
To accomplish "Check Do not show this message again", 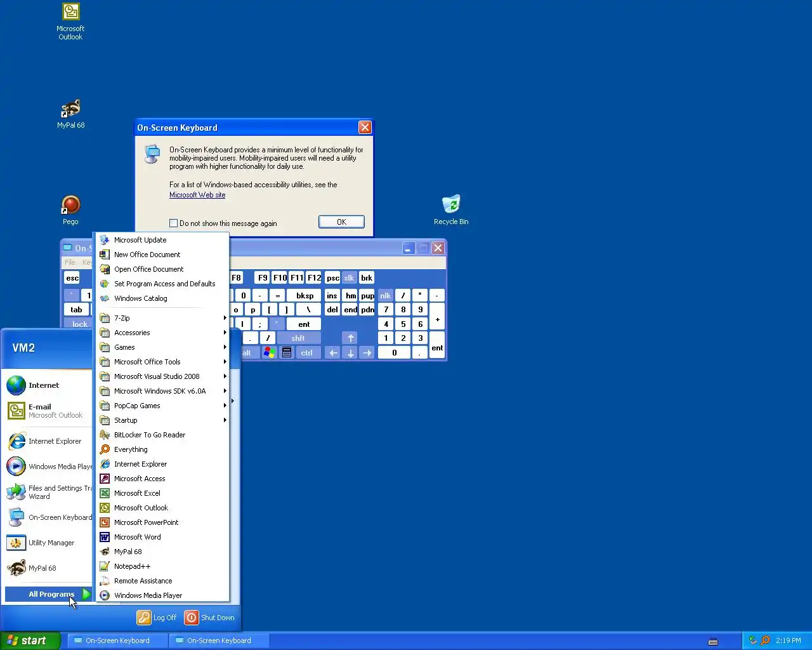I will [x=173, y=223].
